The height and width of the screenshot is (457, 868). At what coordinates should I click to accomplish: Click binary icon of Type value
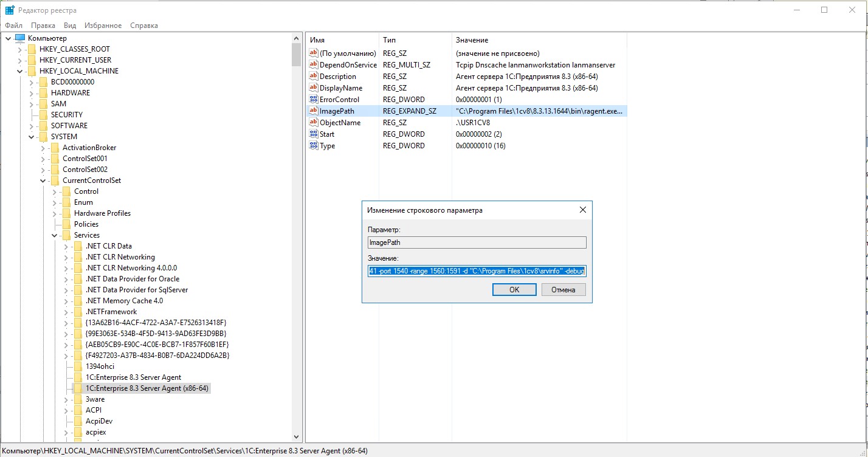coord(314,145)
